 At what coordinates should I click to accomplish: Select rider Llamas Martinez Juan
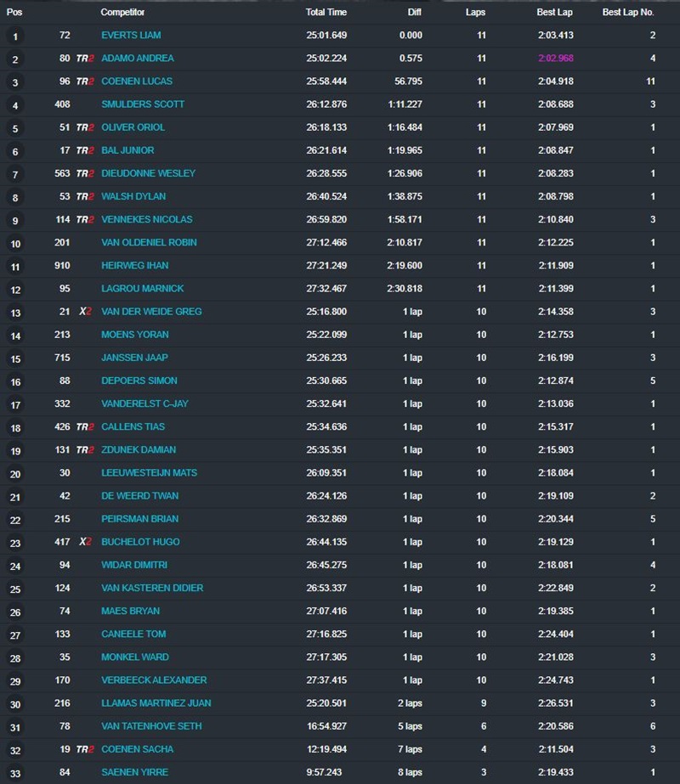click(x=156, y=703)
